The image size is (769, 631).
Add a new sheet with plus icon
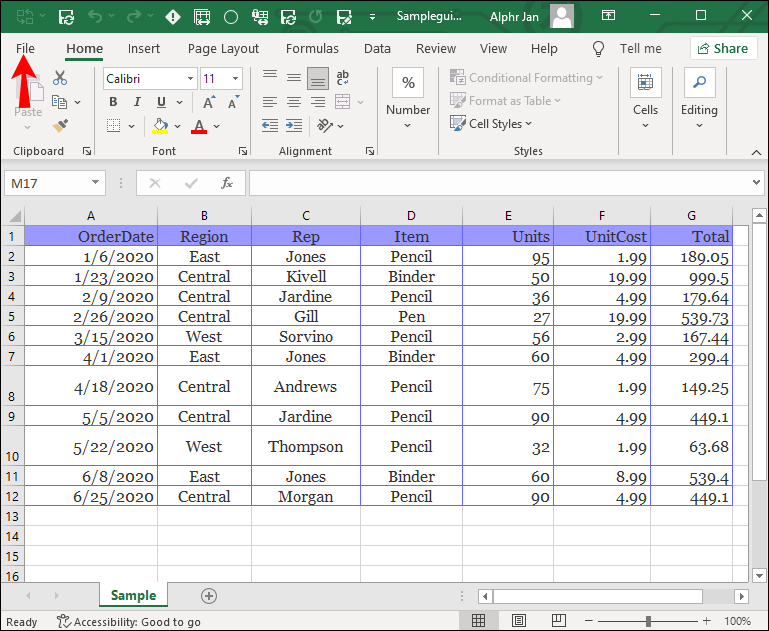point(209,596)
